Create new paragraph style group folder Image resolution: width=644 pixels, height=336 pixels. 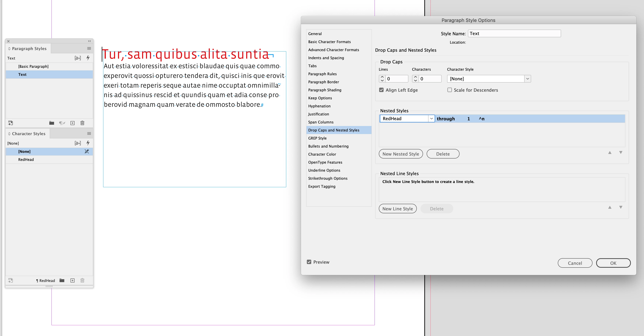click(x=52, y=123)
